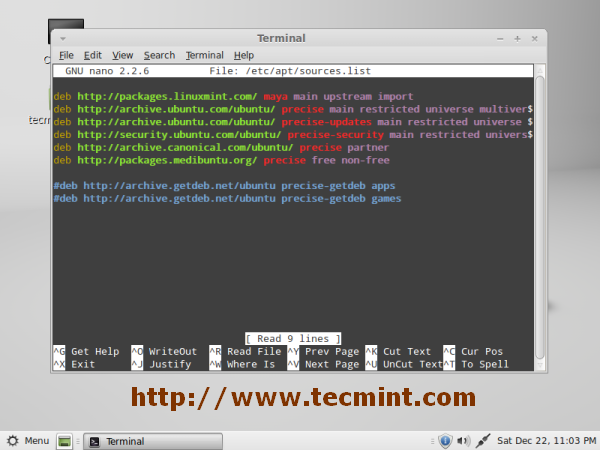The height and width of the screenshot is (450, 600).
Task: Open the Terminal menu
Action: 204,55
